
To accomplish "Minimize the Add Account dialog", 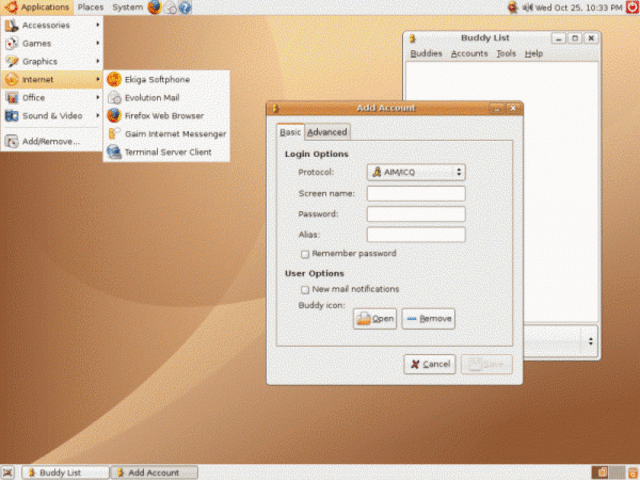I will 497,109.
